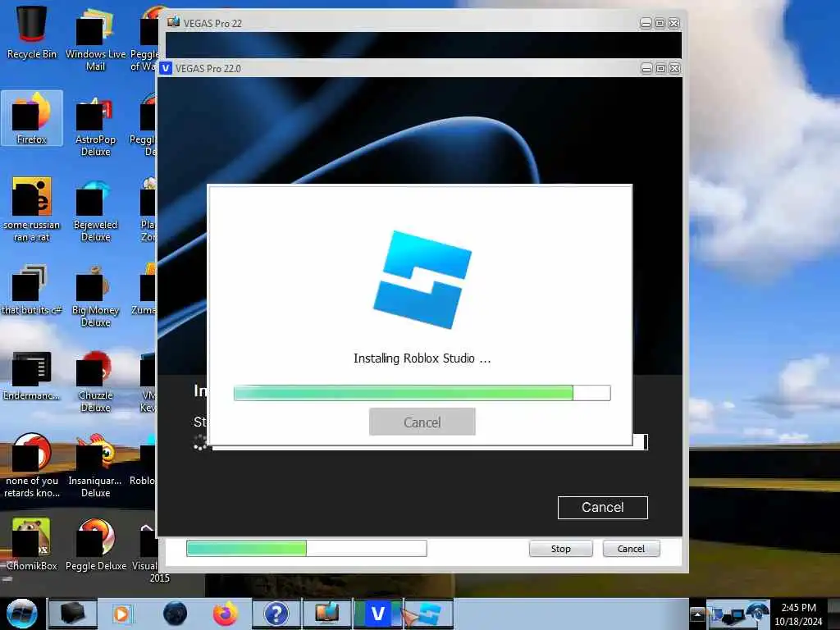Screen dimensions: 840x630
Task: Select the Insaniquarium Deluxe desktop icon
Action: coord(95,465)
